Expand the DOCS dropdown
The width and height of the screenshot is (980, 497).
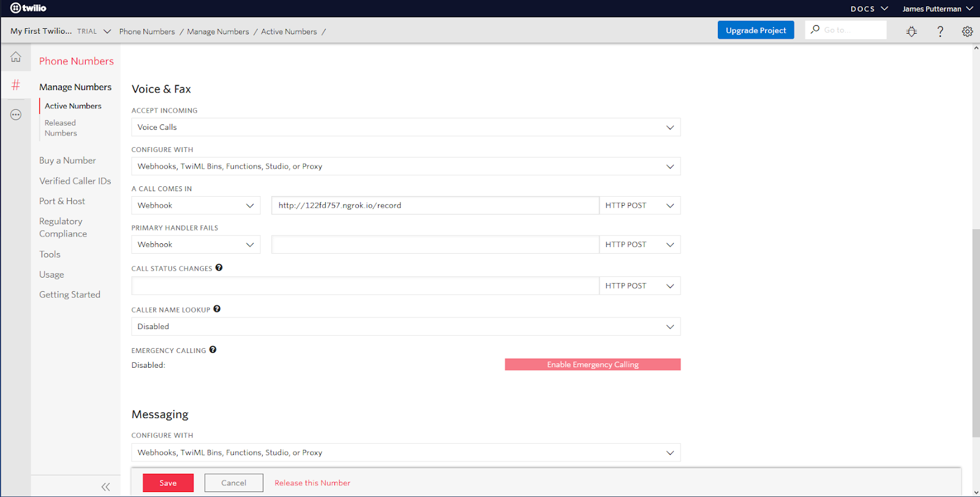pos(869,9)
